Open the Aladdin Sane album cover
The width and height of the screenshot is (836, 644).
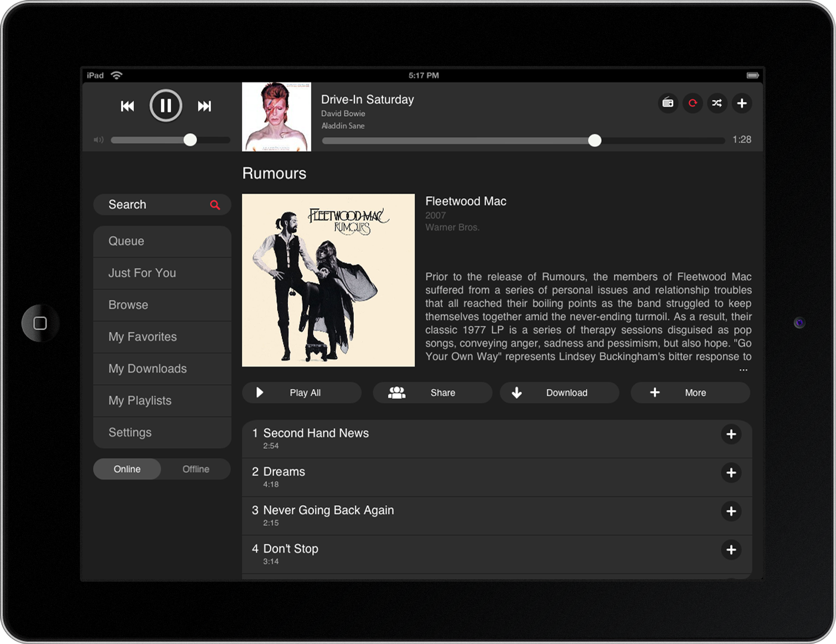(x=276, y=117)
